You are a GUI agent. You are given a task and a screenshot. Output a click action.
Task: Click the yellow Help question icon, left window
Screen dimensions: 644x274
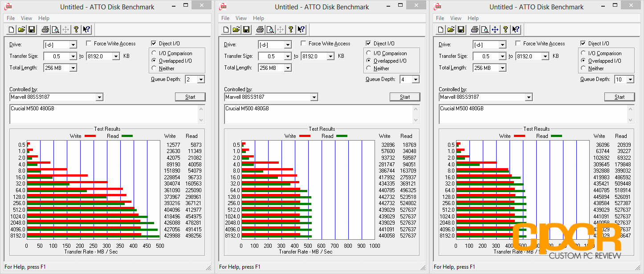tap(76, 29)
